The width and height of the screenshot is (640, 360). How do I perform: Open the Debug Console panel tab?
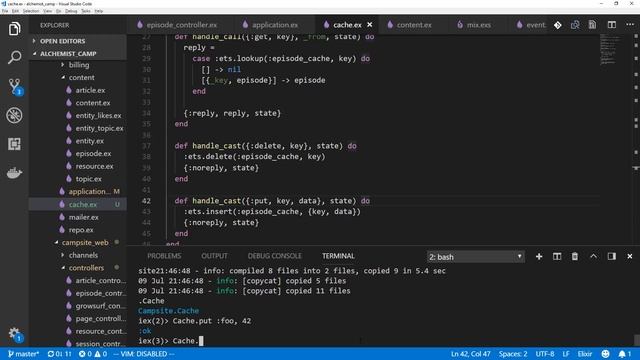click(x=274, y=256)
